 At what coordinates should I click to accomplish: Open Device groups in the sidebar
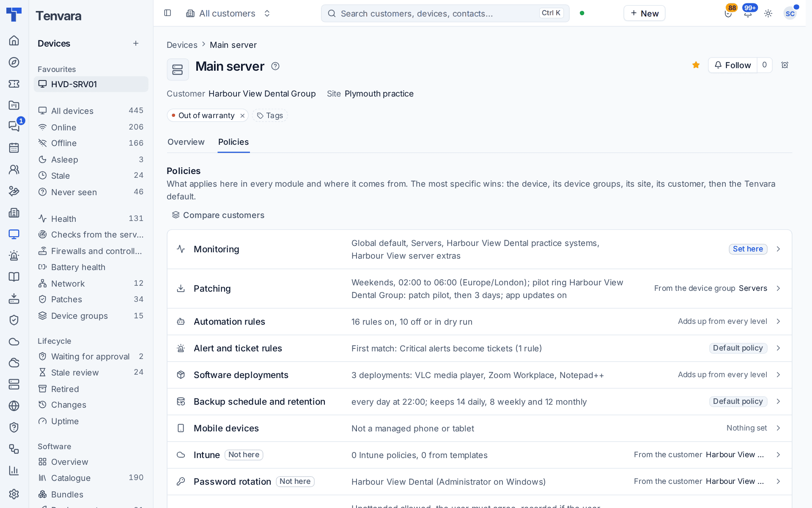[91, 316]
